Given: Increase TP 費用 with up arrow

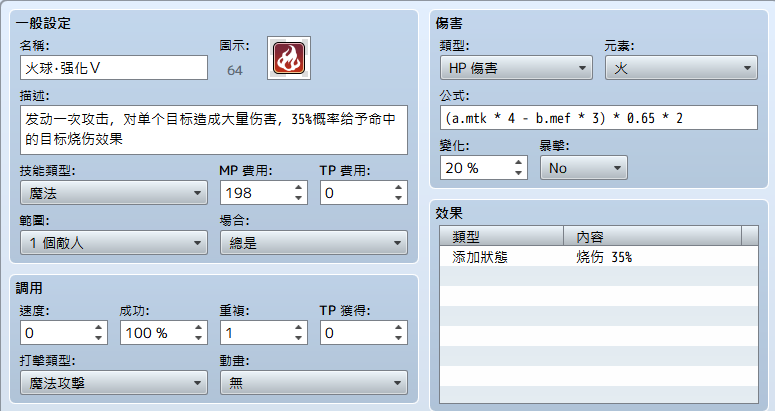Looking at the screenshot, I should pos(398,188).
